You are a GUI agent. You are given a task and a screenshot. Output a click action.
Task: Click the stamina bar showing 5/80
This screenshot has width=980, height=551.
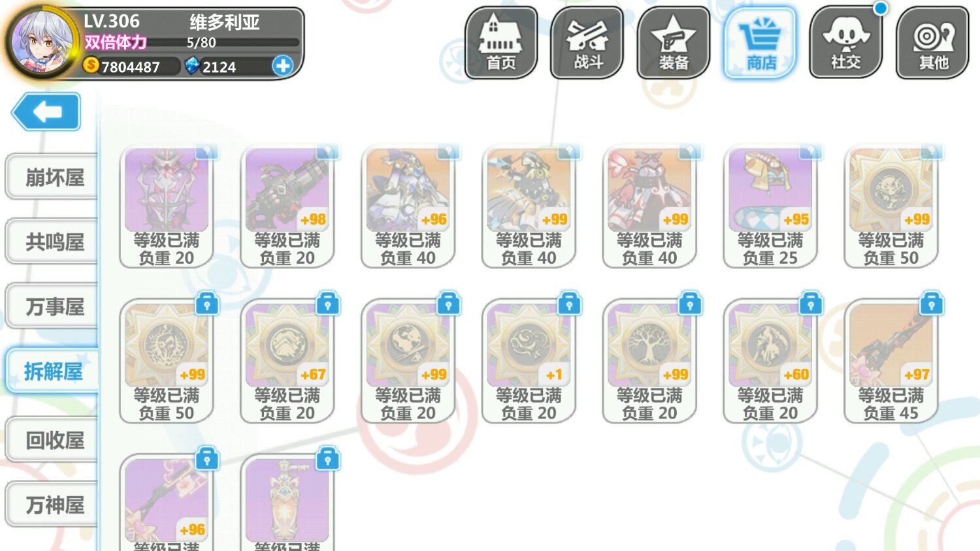(242, 42)
